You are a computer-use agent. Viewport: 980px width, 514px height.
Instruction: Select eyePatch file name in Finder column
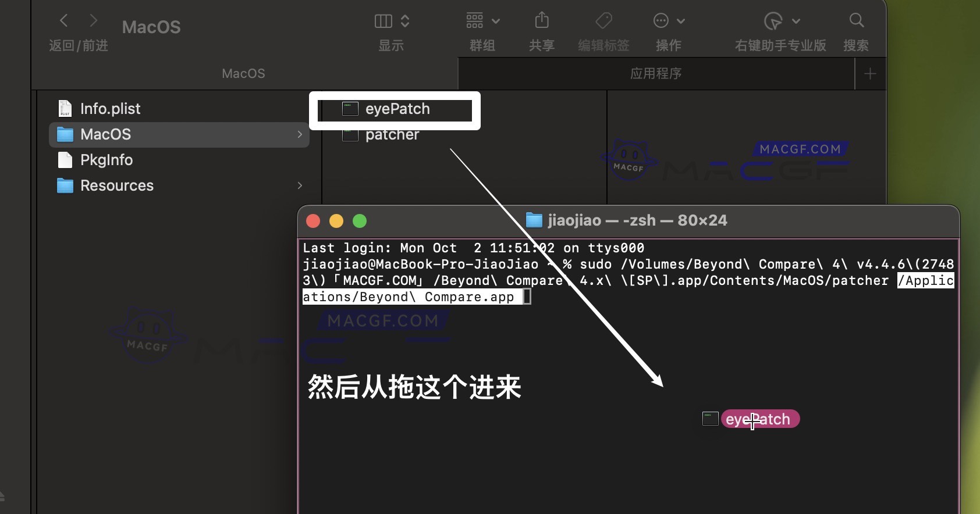pyautogui.click(x=397, y=109)
